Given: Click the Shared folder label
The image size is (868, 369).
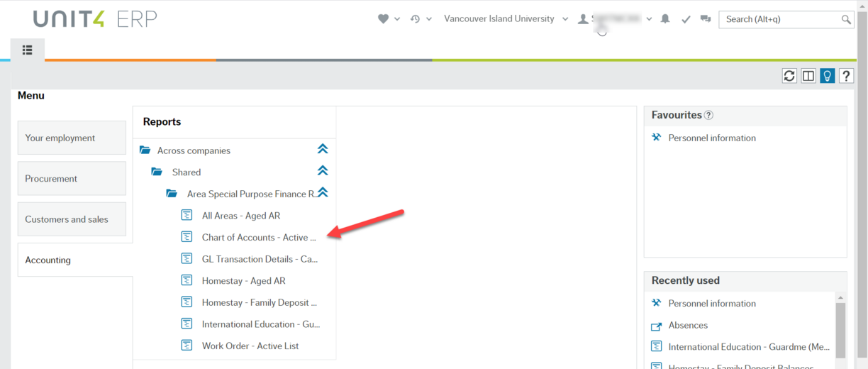Looking at the screenshot, I should pos(187,172).
